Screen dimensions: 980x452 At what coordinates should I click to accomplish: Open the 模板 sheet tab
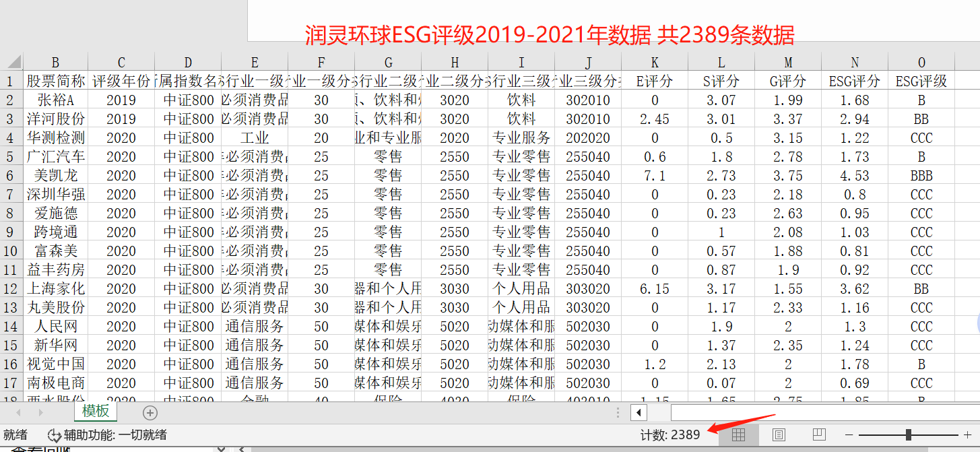pyautogui.click(x=96, y=412)
